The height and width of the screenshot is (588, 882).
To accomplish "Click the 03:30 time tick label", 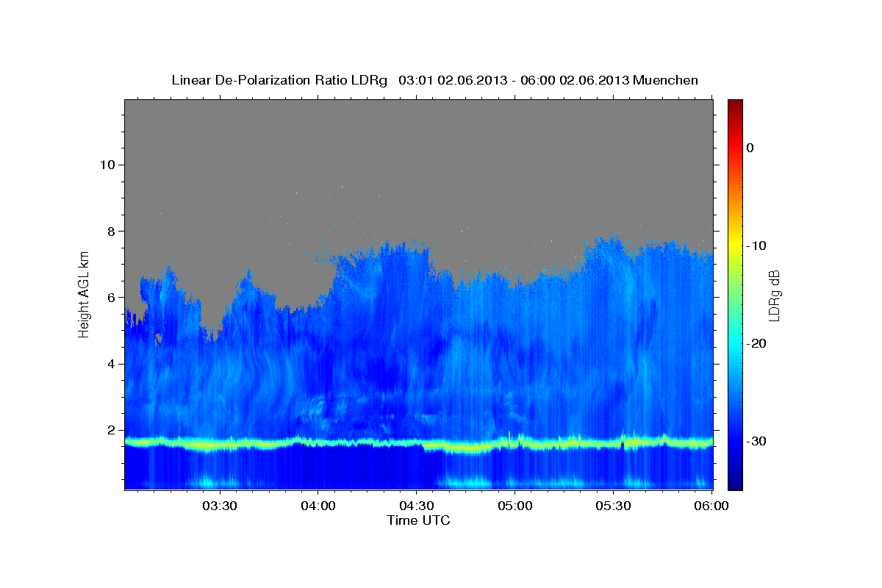I will point(219,506).
